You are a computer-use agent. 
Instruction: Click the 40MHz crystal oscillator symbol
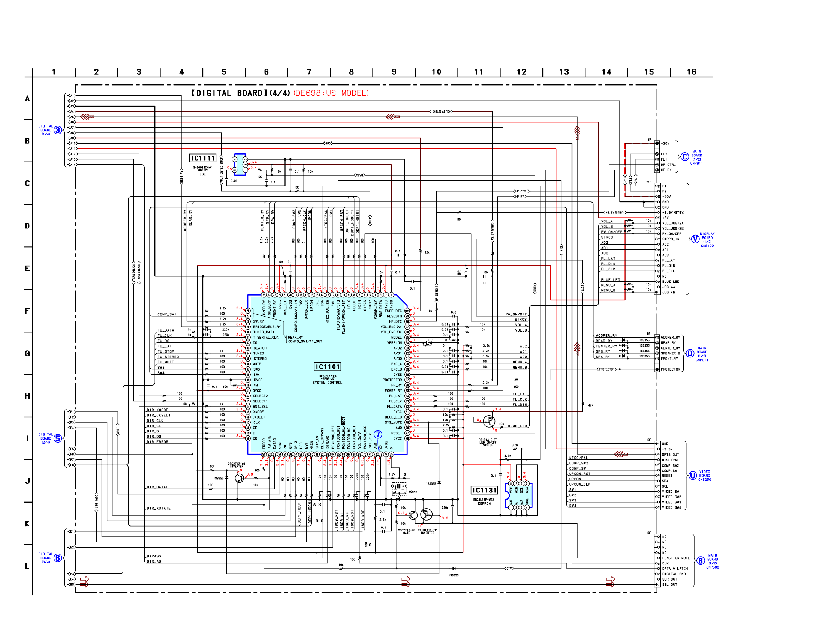pos(399,486)
